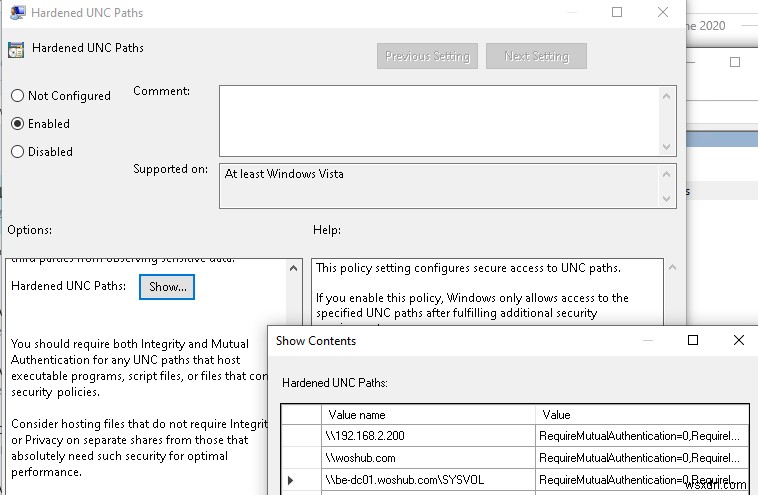
Task: Click the Hardened UNC Paths: dialog label
Action: click(x=335, y=383)
